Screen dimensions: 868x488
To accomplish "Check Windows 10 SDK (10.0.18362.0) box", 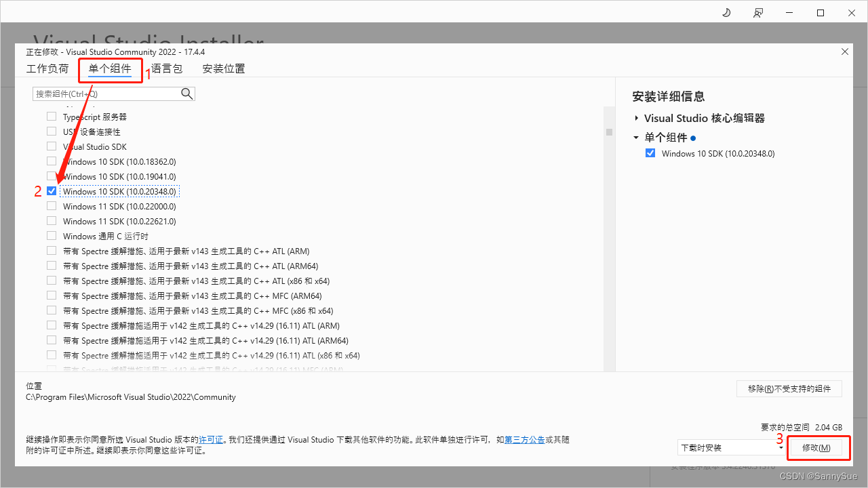I will pos(52,161).
